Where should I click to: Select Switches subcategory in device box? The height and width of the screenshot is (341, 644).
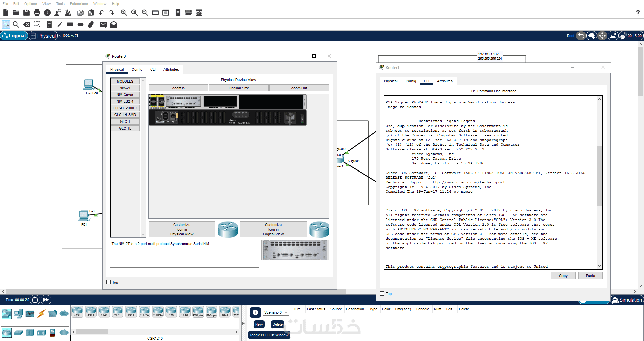point(18,333)
